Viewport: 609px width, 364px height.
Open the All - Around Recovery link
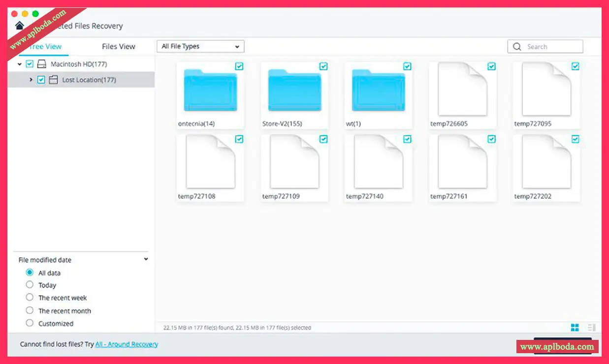[x=127, y=344]
